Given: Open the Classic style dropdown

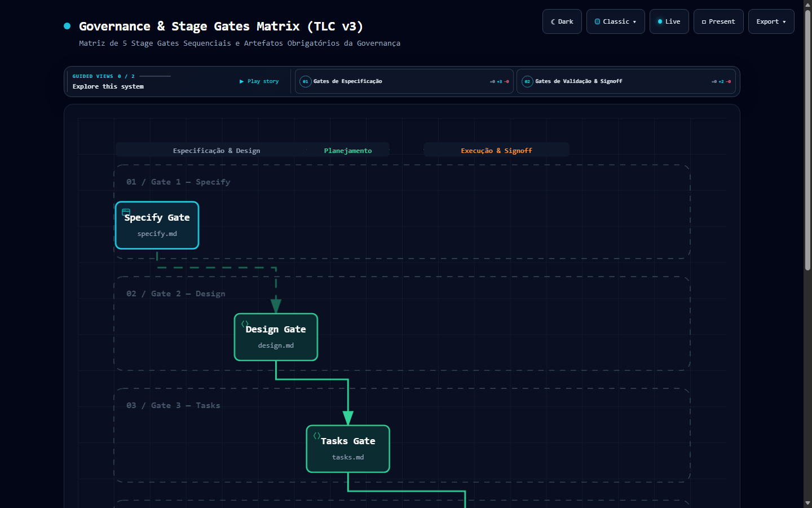Looking at the screenshot, I should click(615, 21).
